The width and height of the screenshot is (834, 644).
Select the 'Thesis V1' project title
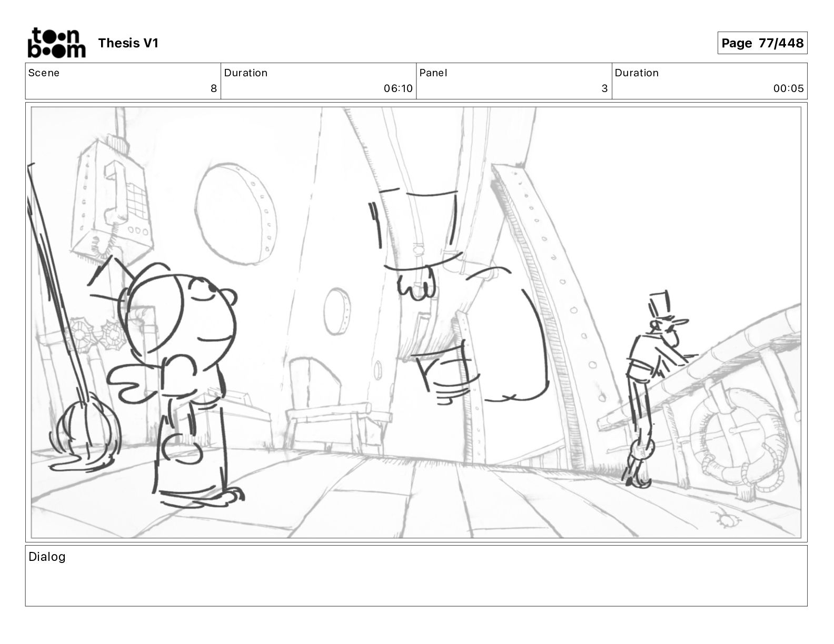pos(128,43)
